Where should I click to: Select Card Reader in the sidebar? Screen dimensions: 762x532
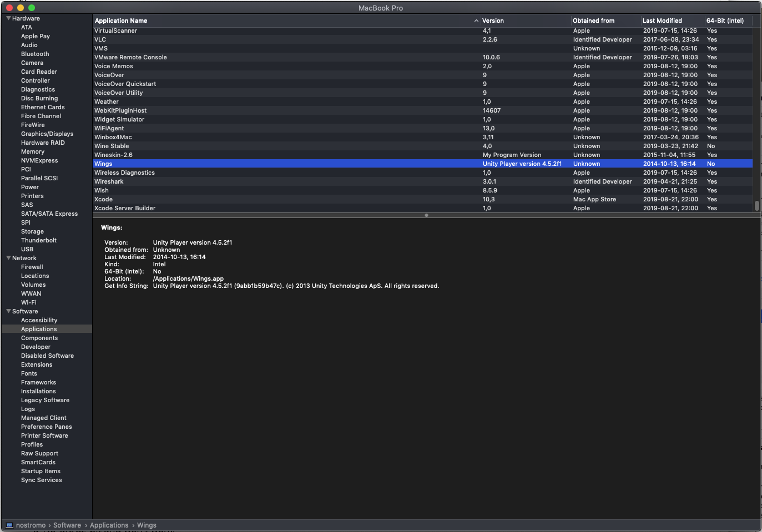click(x=39, y=72)
